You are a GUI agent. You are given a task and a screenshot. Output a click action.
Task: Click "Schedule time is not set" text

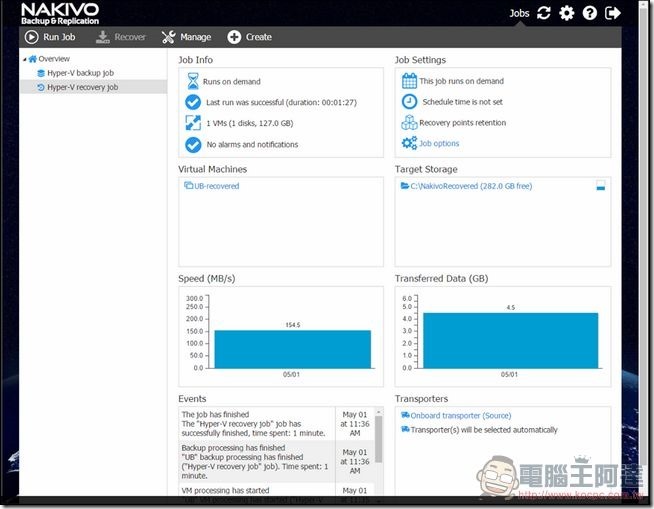463,102
